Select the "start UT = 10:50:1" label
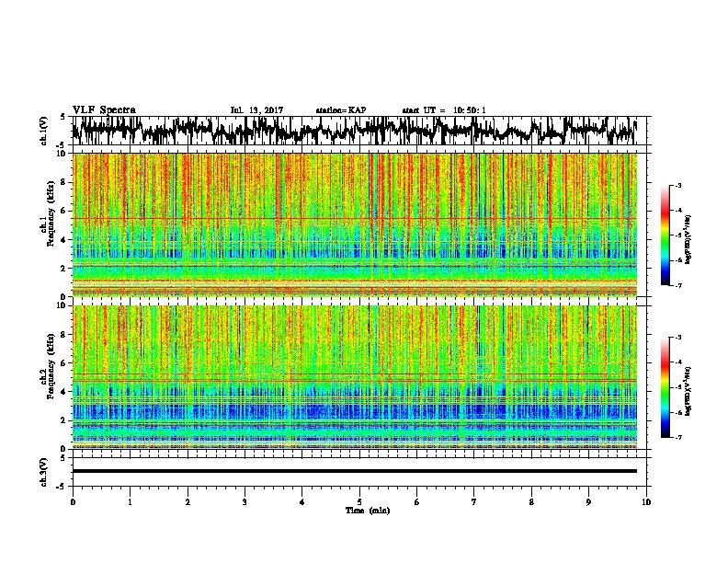The height and width of the screenshot is (563, 728). click(x=444, y=110)
